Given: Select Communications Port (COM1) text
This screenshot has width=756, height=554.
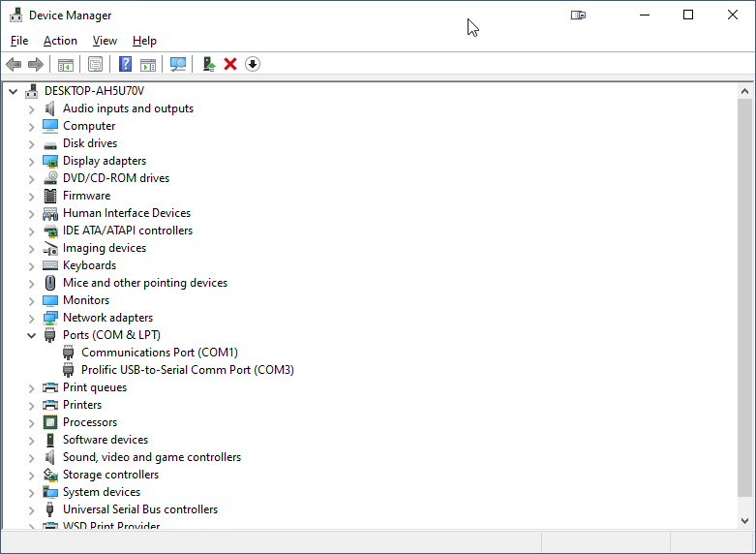Looking at the screenshot, I should click(x=160, y=353).
